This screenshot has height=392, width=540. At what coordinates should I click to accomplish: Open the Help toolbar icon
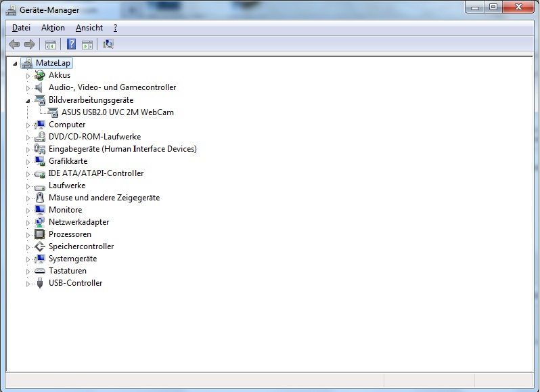pos(71,44)
